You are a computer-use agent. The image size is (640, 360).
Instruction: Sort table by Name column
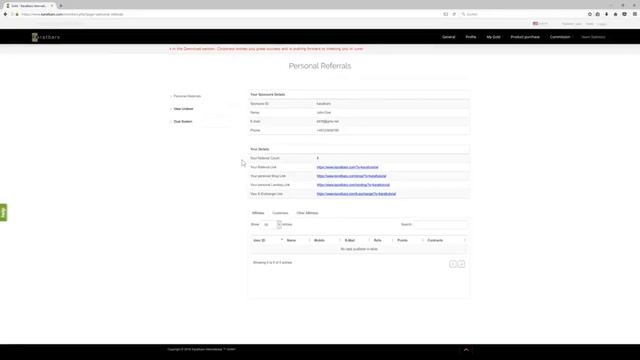(298, 240)
